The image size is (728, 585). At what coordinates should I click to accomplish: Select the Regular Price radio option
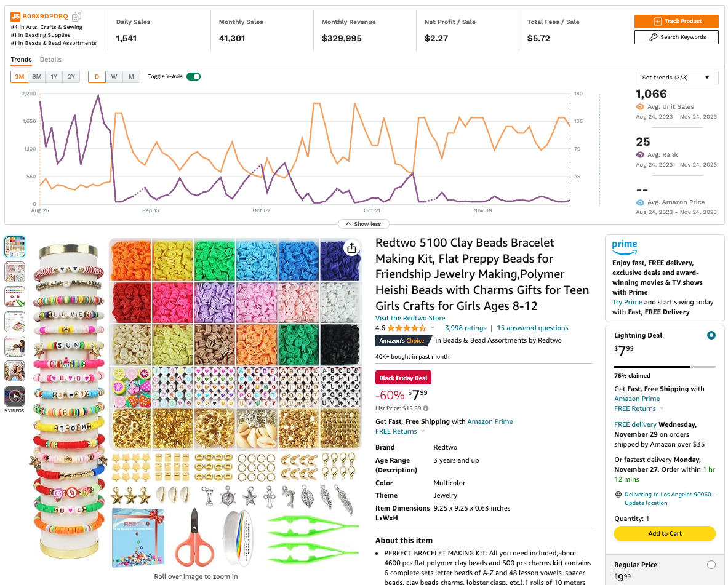[x=711, y=565]
